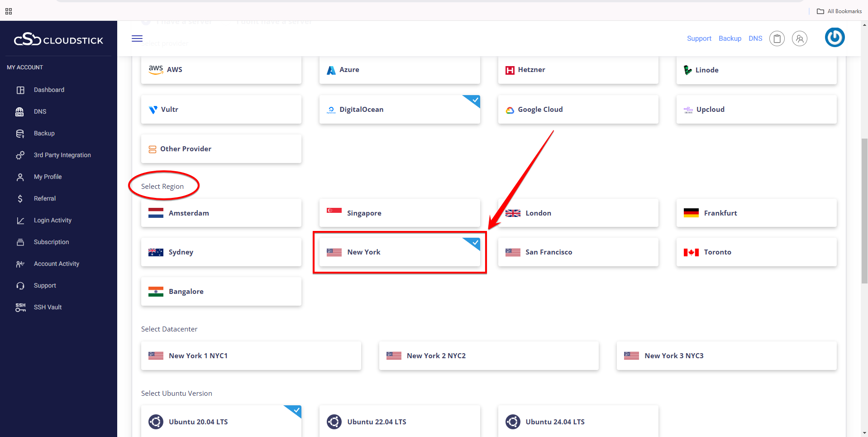Pick Ubuntu 24.04 LTS version
The width and height of the screenshot is (868, 437).
(x=577, y=422)
